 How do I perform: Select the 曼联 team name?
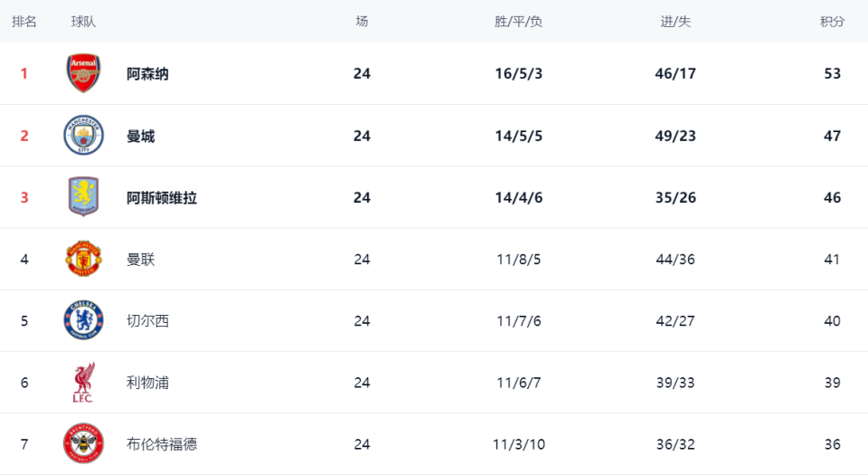(141, 260)
